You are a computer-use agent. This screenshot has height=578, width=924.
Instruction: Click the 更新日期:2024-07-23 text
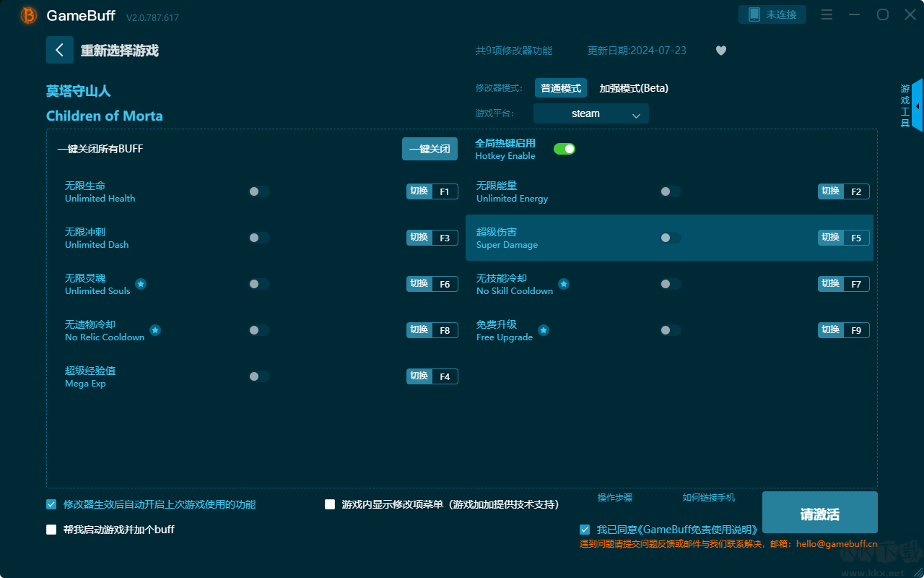point(637,51)
